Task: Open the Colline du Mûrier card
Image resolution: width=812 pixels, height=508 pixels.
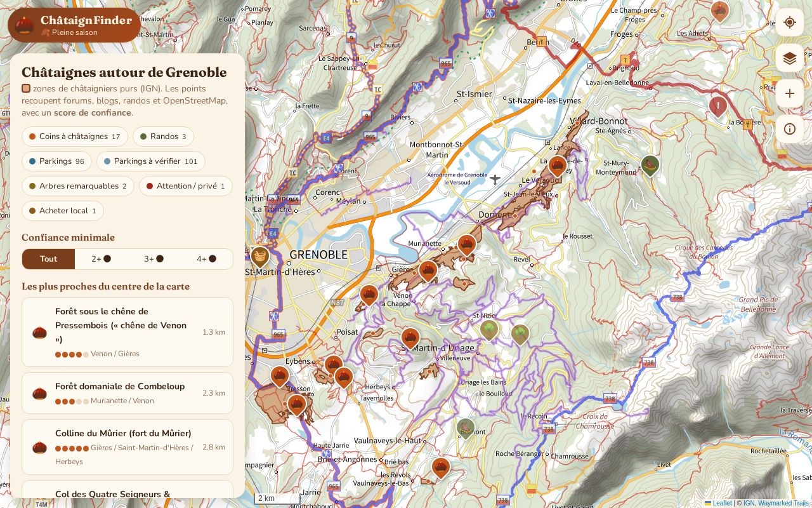Action: 128,447
